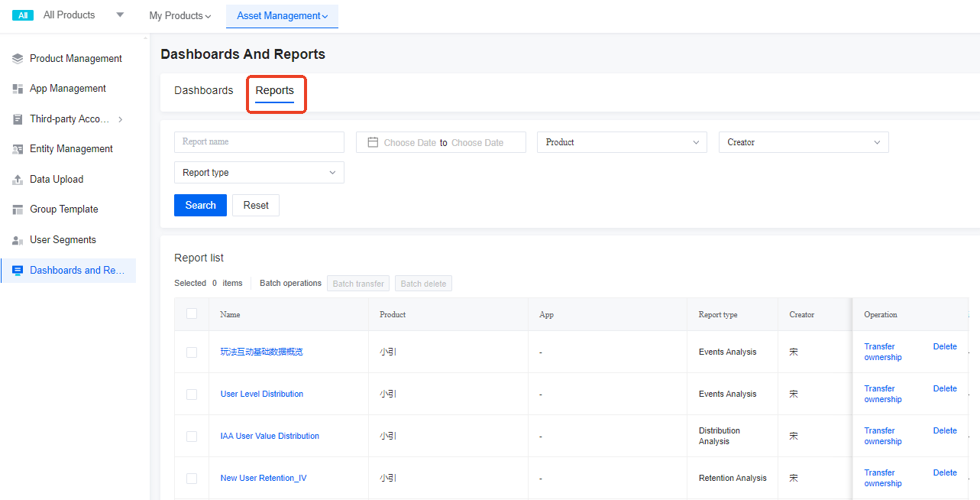Expand the Report type dropdown
Viewport: 980px width, 500px height.
[x=258, y=172]
